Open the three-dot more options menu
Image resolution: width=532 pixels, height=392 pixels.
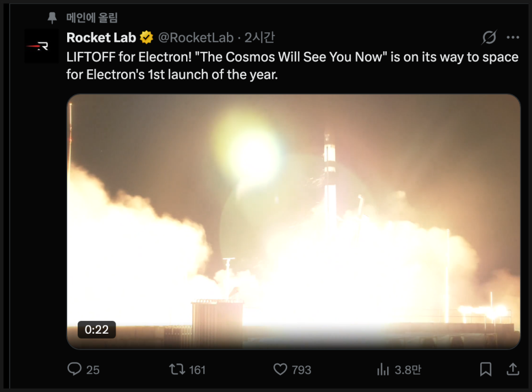[x=513, y=37]
